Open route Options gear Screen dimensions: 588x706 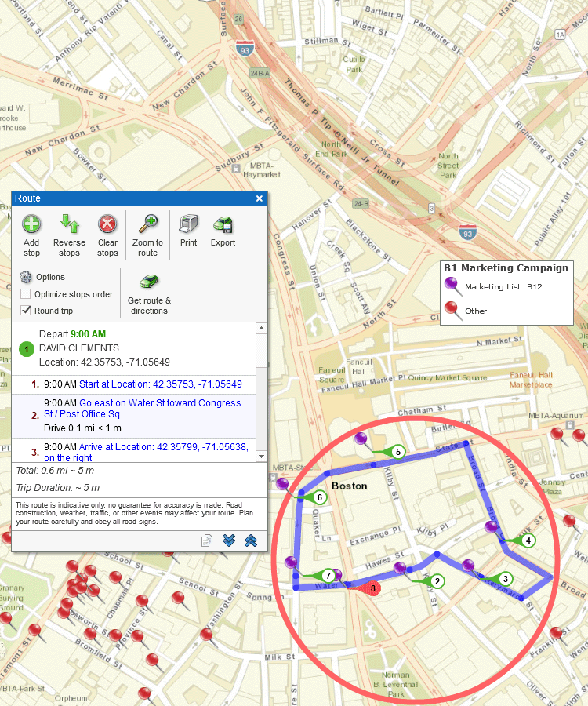point(26,277)
